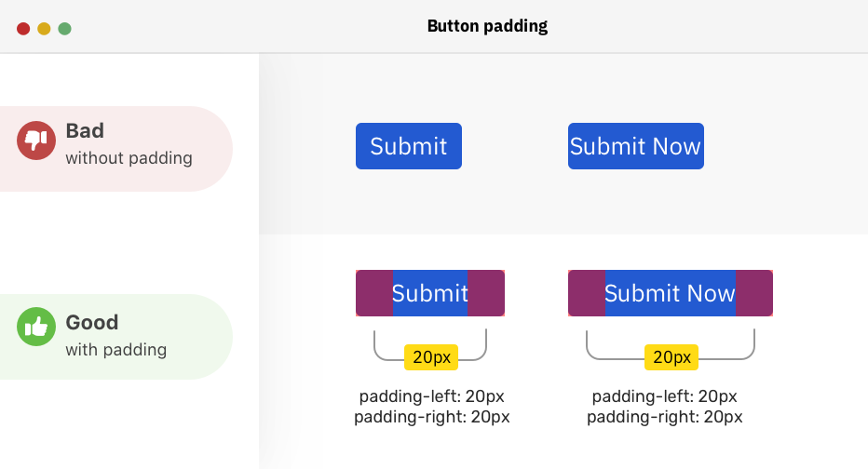
Task: Close the window with red button
Action: coord(23,29)
